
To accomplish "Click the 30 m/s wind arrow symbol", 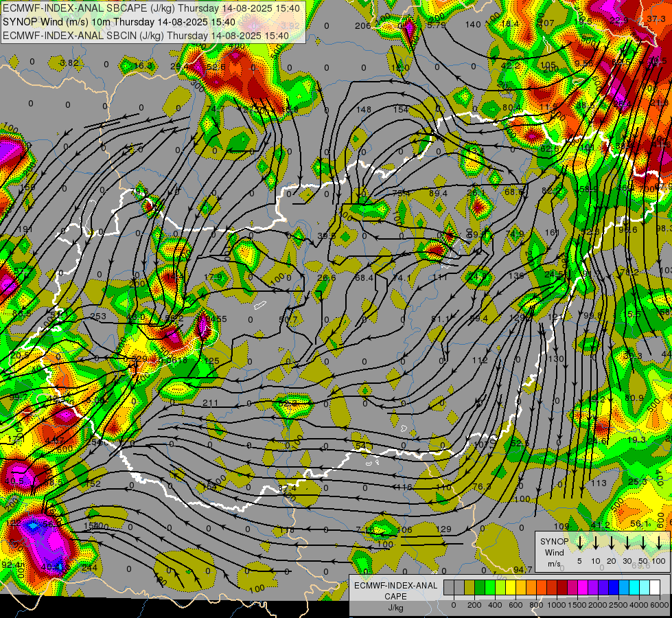I will click(627, 543).
